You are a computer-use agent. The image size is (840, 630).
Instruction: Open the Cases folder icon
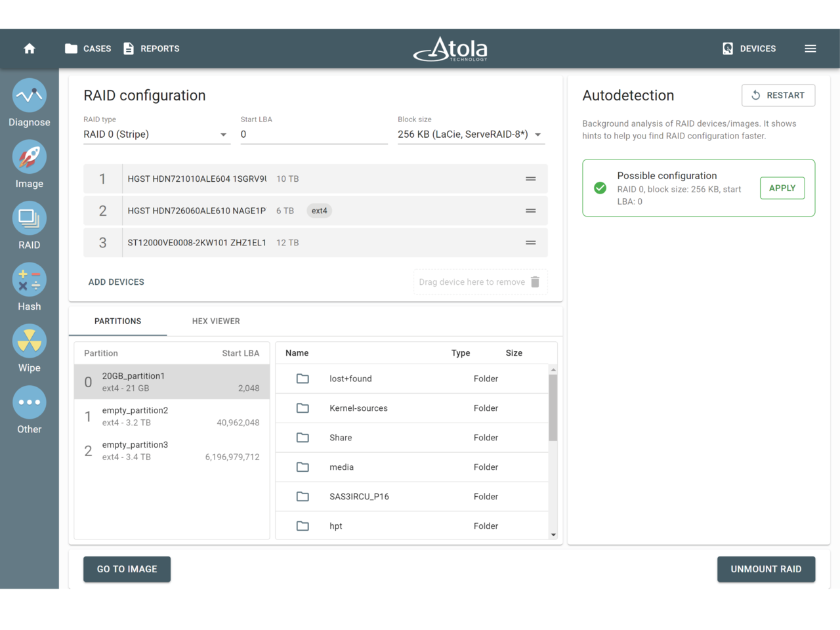tap(72, 49)
